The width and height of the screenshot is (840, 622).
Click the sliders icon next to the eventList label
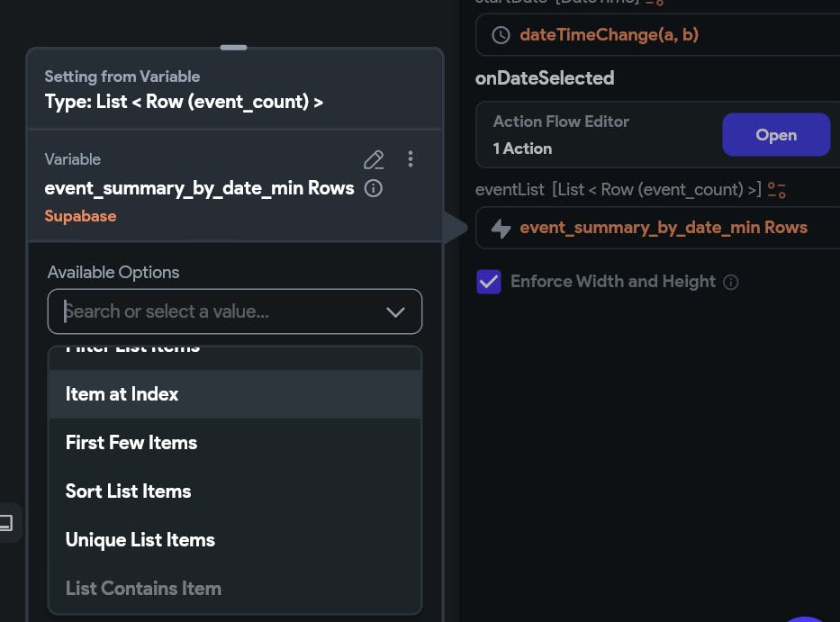[777, 190]
